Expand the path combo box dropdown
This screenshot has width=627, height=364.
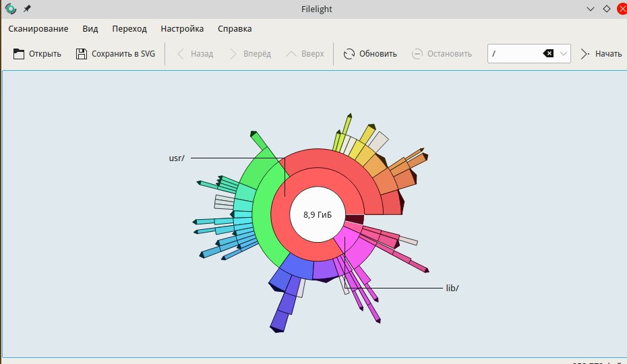(x=564, y=54)
